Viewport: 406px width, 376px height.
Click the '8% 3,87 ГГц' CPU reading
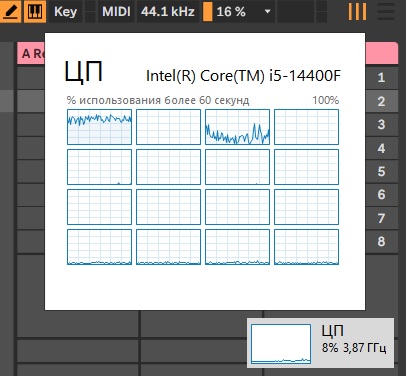tap(354, 348)
